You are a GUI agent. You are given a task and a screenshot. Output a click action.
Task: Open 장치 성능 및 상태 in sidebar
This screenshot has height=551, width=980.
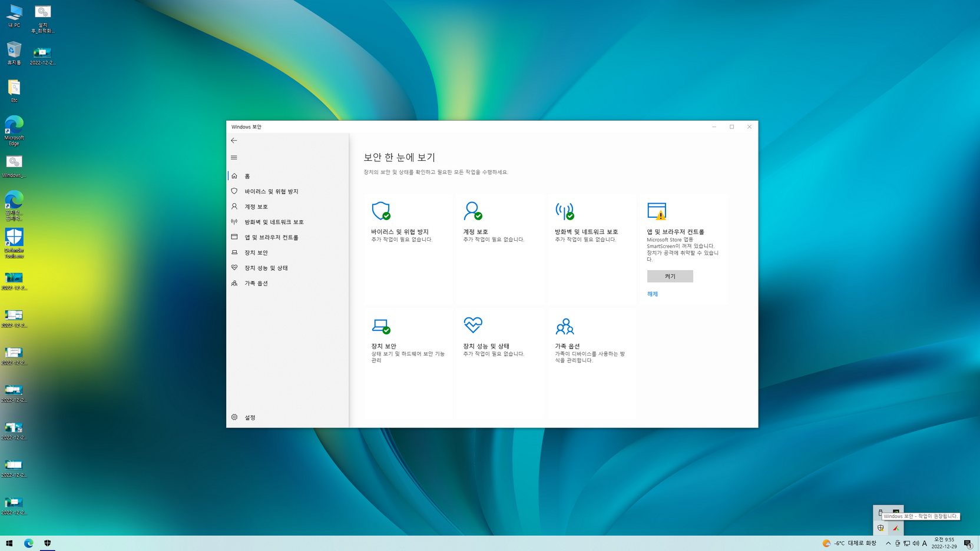tap(288, 268)
